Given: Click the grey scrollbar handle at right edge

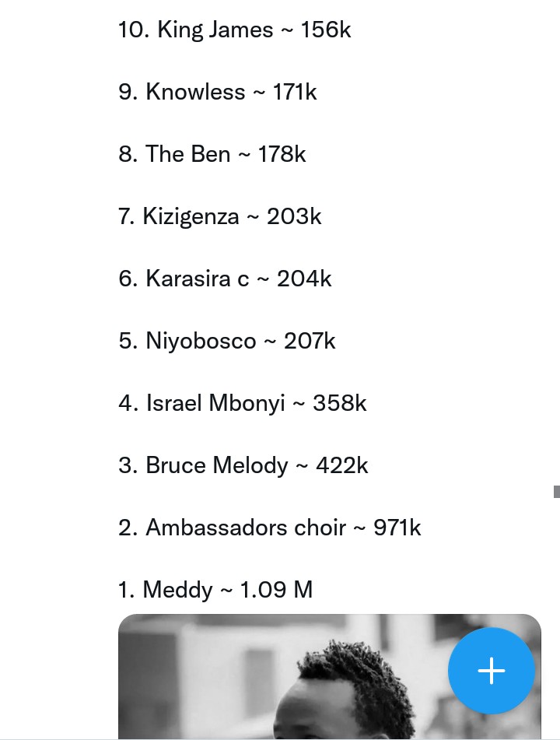Looking at the screenshot, I should click(x=557, y=492).
